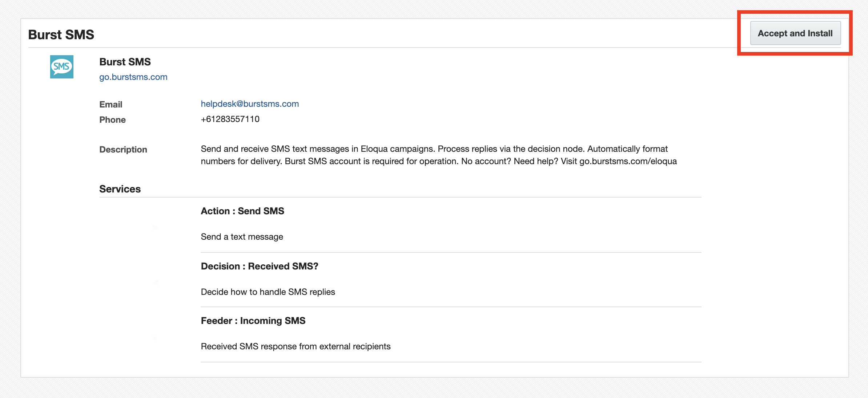This screenshot has height=398, width=868.
Task: Click the Burst SMS speech bubble logo
Action: point(62,67)
